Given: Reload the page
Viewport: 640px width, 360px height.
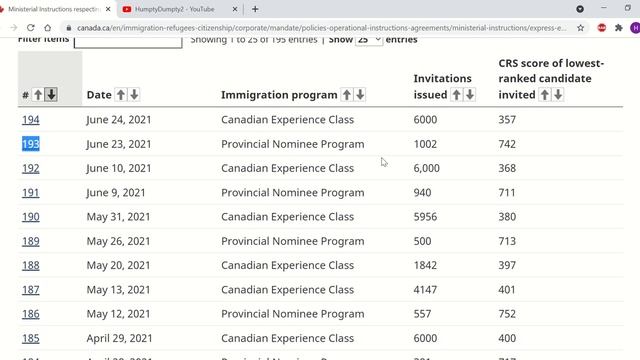Looking at the screenshot, I should coord(31,28).
